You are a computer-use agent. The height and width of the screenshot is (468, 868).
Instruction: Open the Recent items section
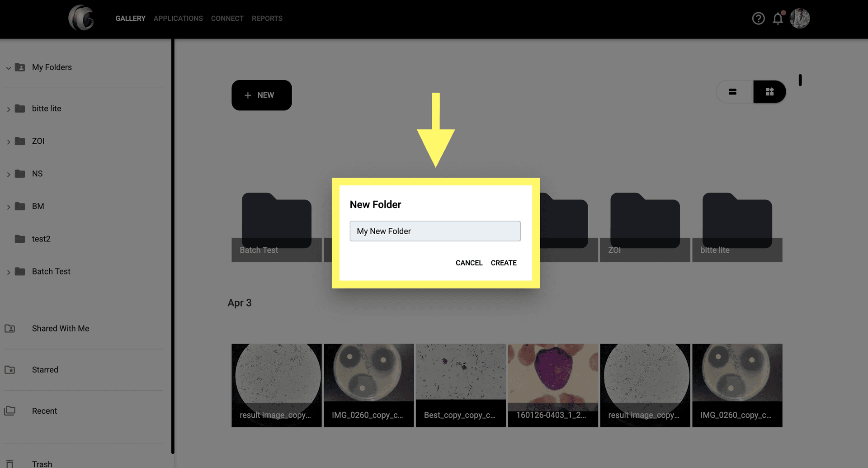[x=44, y=411]
